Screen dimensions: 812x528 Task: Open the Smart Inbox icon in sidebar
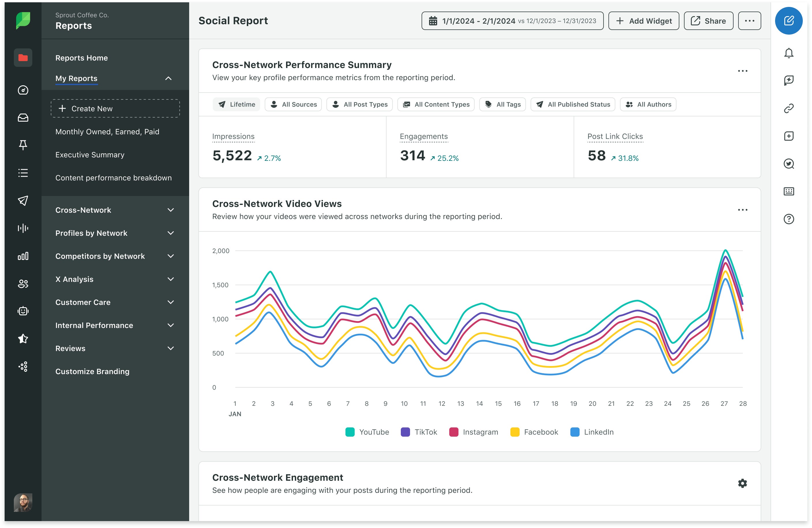click(x=22, y=118)
